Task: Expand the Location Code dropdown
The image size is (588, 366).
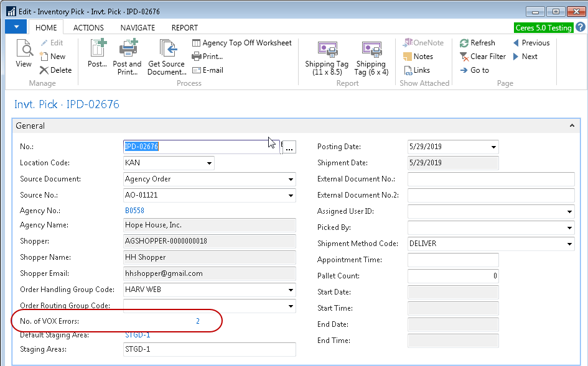Action: [x=208, y=163]
